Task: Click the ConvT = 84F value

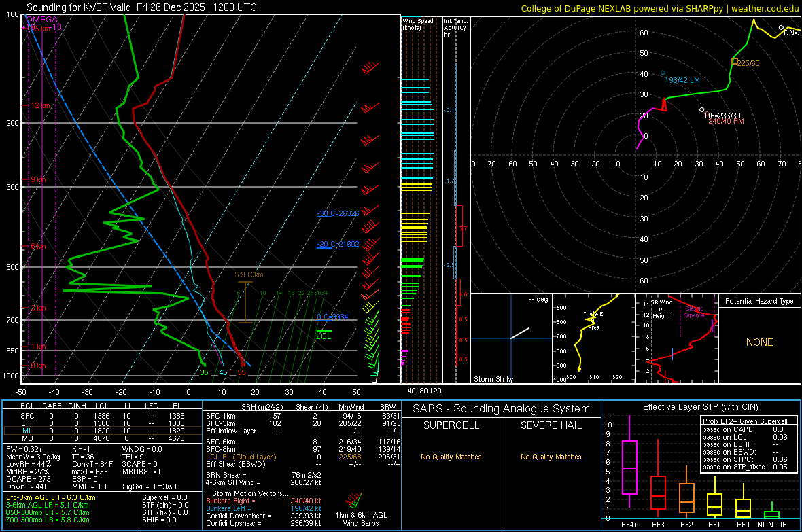Action: [x=92, y=465]
